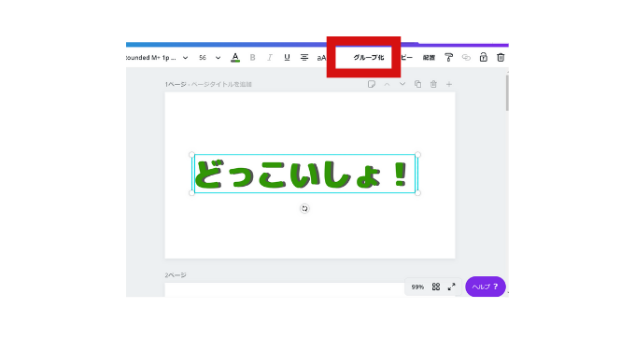Click the page title field ページタイトルを追加
Viewport: 635px width, 364px height.
pyautogui.click(x=221, y=84)
